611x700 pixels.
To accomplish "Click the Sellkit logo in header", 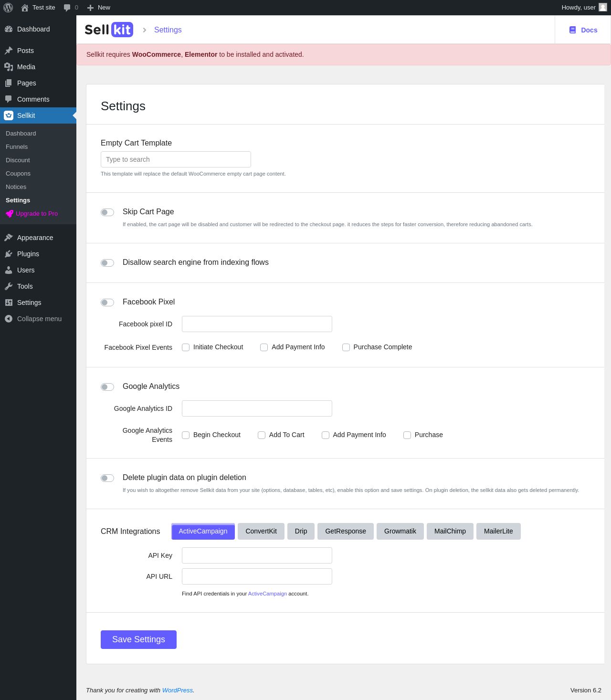I will (109, 30).
